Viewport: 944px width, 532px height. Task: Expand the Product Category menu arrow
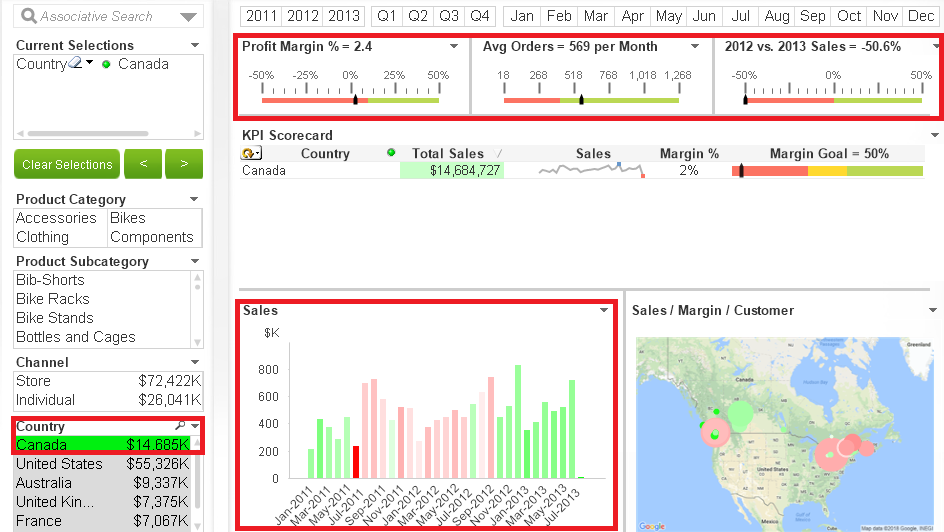[194, 199]
